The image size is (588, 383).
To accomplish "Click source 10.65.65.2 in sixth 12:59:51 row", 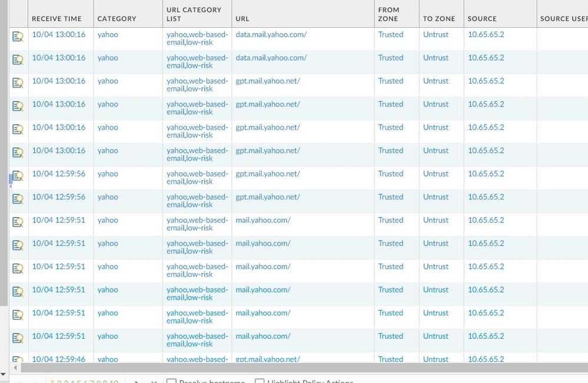I will tap(486, 337).
